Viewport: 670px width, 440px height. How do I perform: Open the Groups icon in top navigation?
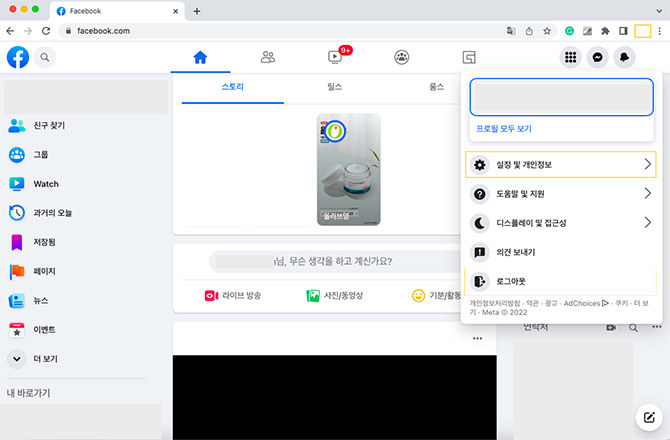tap(402, 57)
